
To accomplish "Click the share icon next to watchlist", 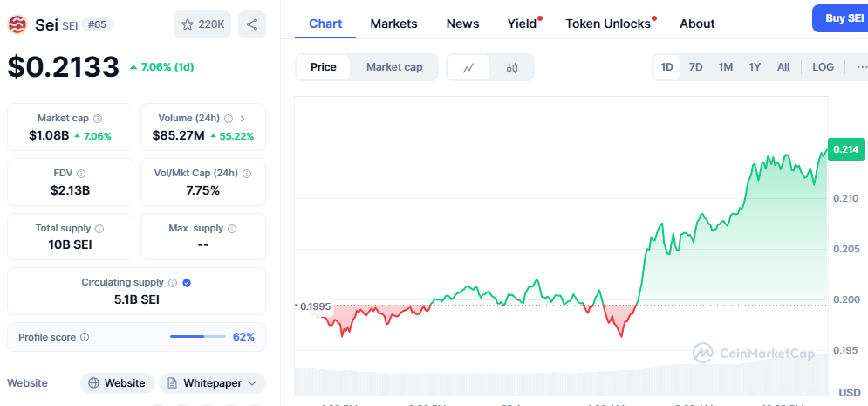I will point(252,24).
